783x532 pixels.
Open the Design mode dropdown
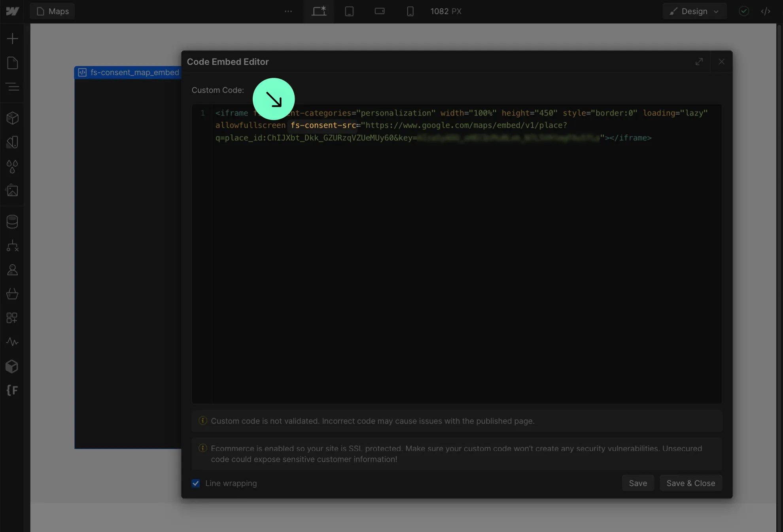pyautogui.click(x=694, y=11)
